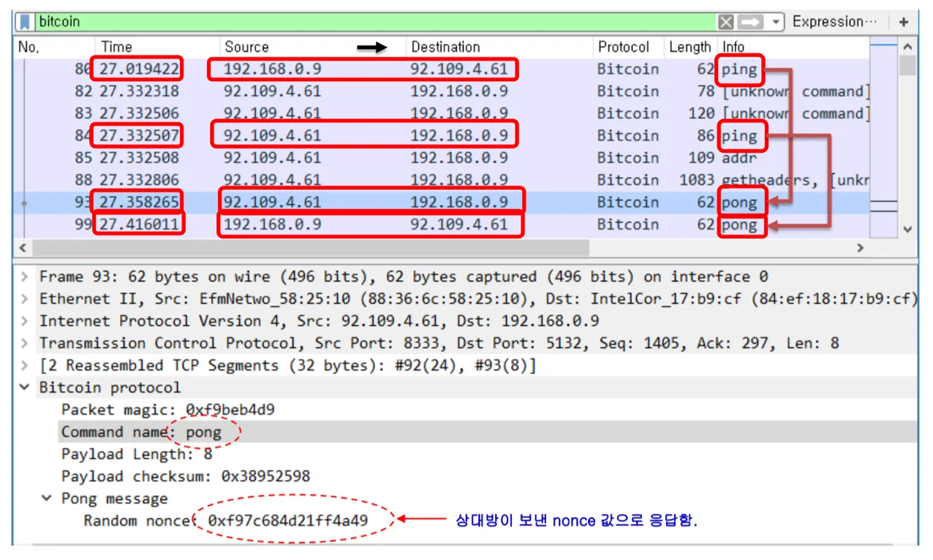Click the Pong message label
The height and width of the screenshot is (560, 933).
(114, 499)
